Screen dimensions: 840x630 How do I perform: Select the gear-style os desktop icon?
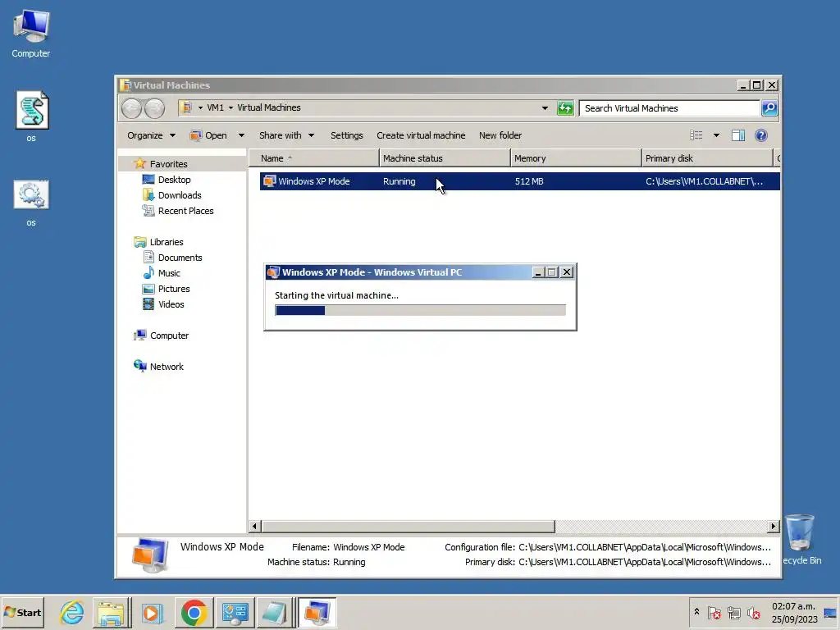[x=31, y=203]
